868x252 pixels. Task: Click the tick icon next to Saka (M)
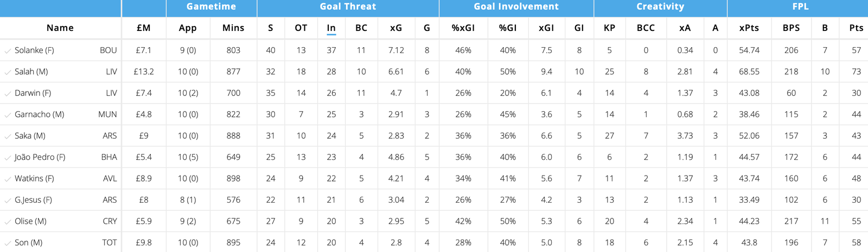coord(8,136)
